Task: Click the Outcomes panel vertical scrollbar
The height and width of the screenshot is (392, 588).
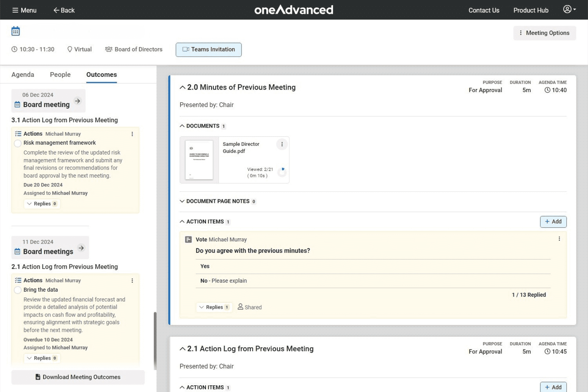Action: click(x=155, y=340)
